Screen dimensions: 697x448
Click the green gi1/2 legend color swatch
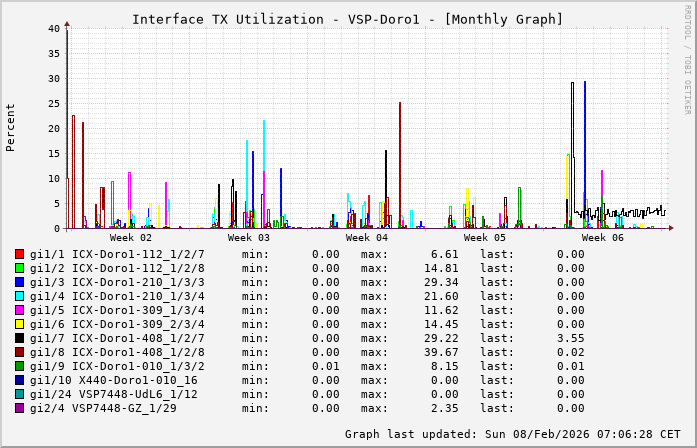[19, 268]
